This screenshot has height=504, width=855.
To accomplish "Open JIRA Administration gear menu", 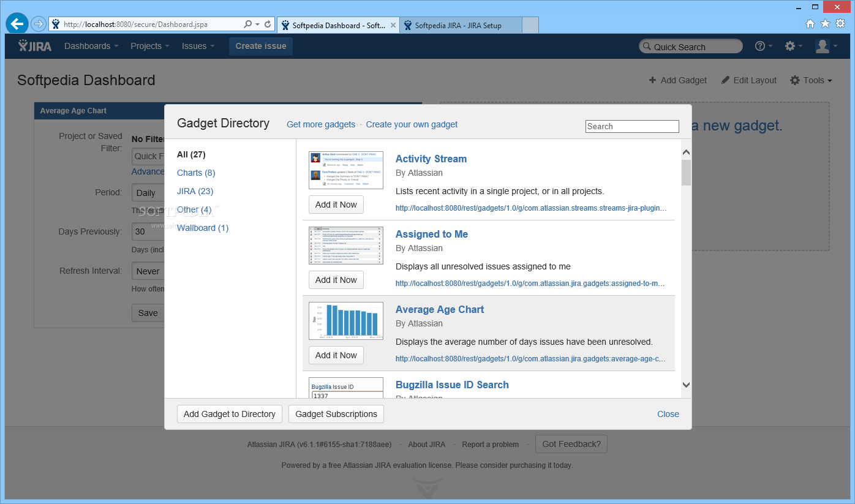I will click(793, 46).
